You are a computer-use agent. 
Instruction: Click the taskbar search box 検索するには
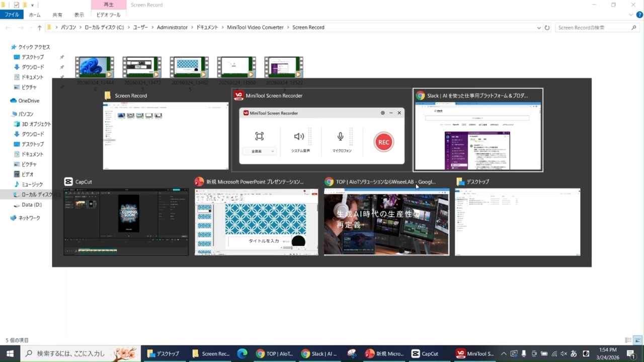[x=80, y=353]
